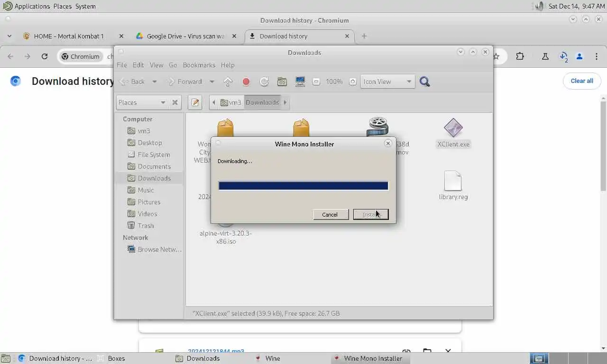
Task: Click Clear all in Download history
Action: click(x=582, y=81)
